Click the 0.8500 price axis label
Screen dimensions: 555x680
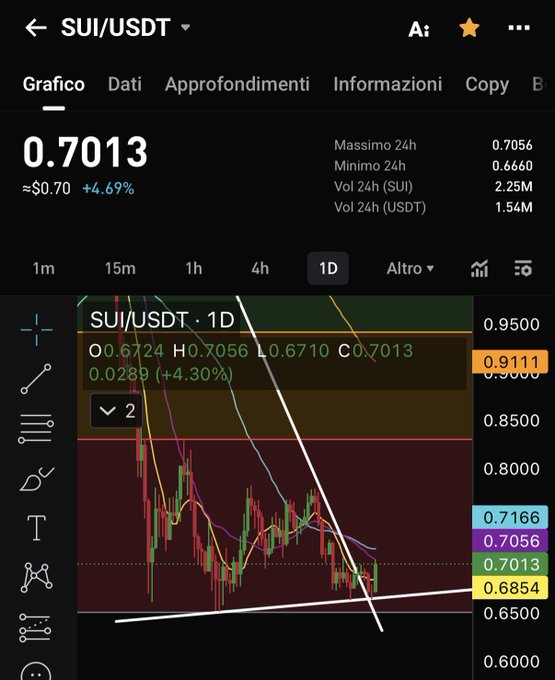(x=511, y=420)
